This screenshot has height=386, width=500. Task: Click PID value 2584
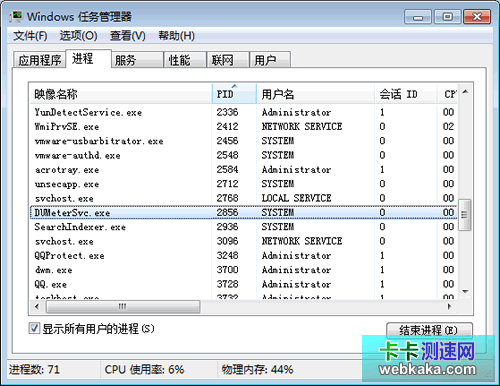227,170
